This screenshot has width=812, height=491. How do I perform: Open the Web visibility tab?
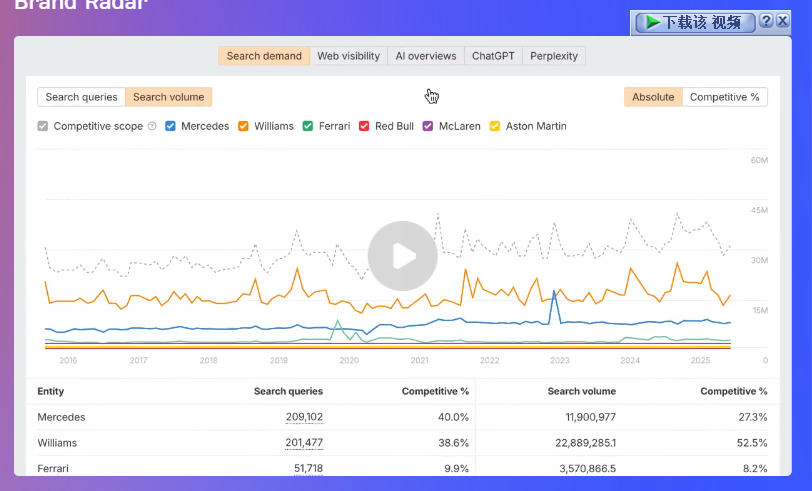(349, 56)
